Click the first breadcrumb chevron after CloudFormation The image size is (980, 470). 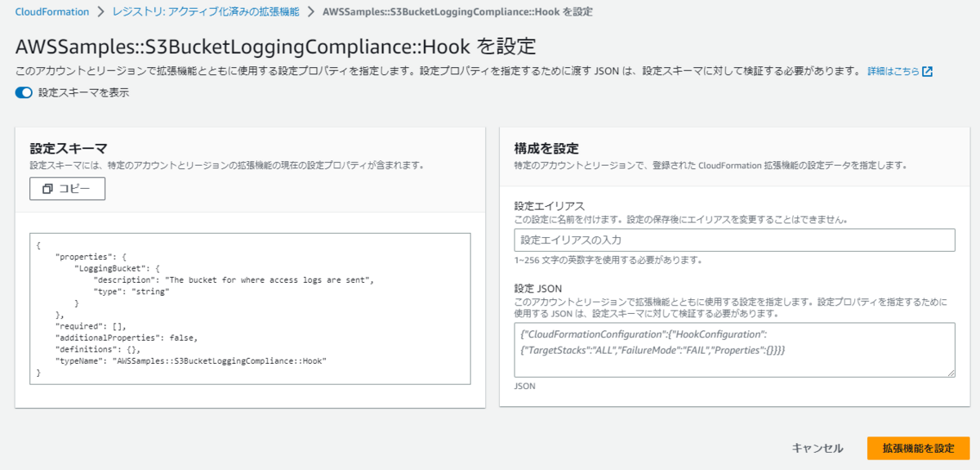(x=100, y=11)
